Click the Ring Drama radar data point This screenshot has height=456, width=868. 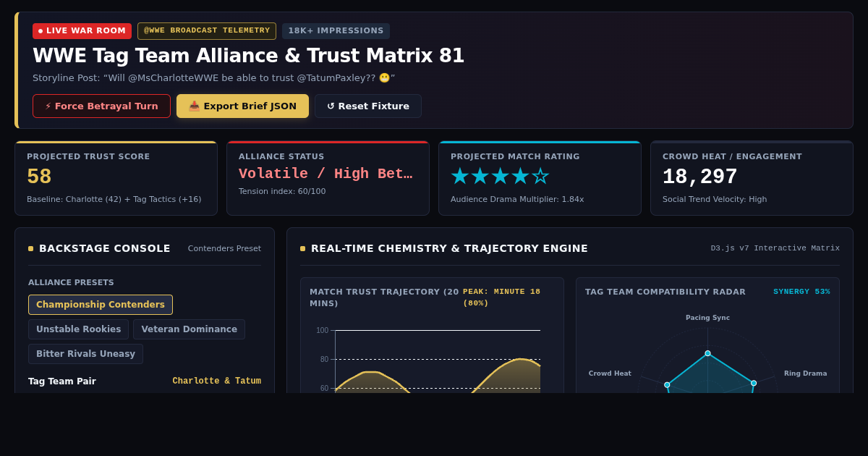pos(754,383)
